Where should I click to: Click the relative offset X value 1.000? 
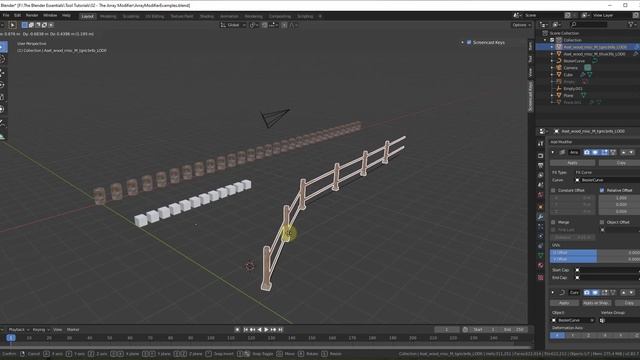point(619,198)
